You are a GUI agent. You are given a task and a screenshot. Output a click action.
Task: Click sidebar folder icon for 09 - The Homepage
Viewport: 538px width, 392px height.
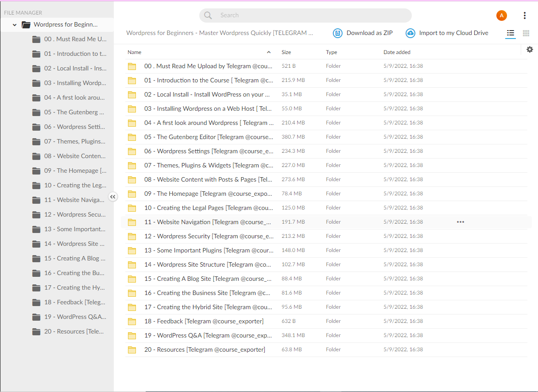click(x=36, y=171)
